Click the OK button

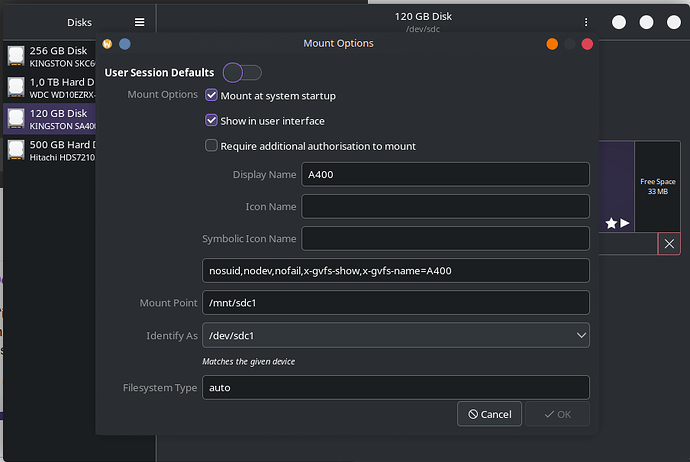(x=557, y=414)
